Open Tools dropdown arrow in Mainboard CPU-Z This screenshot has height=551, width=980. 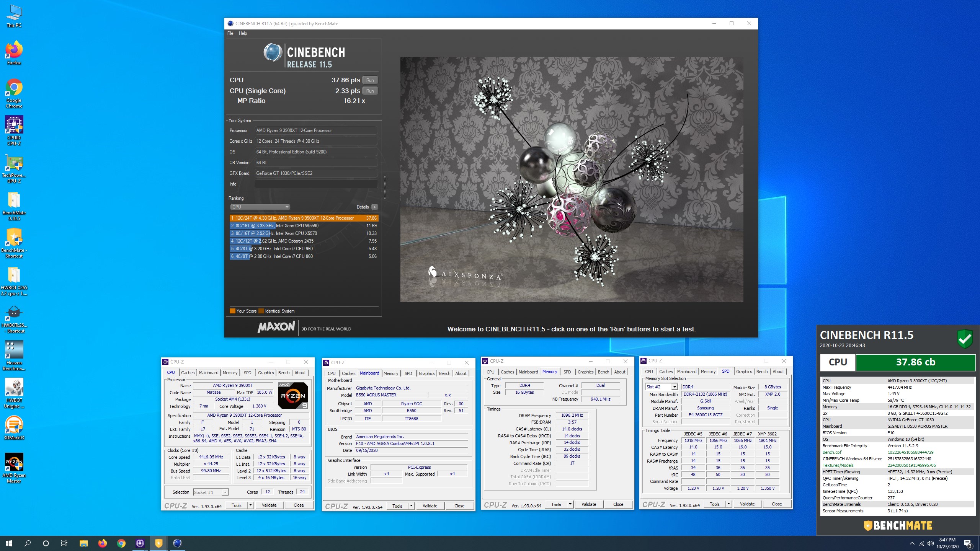click(411, 506)
